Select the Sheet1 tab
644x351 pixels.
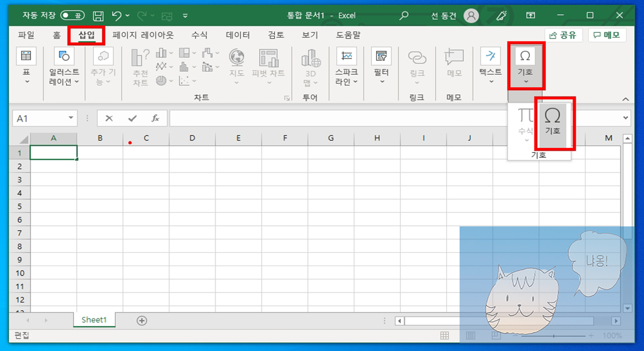click(94, 320)
